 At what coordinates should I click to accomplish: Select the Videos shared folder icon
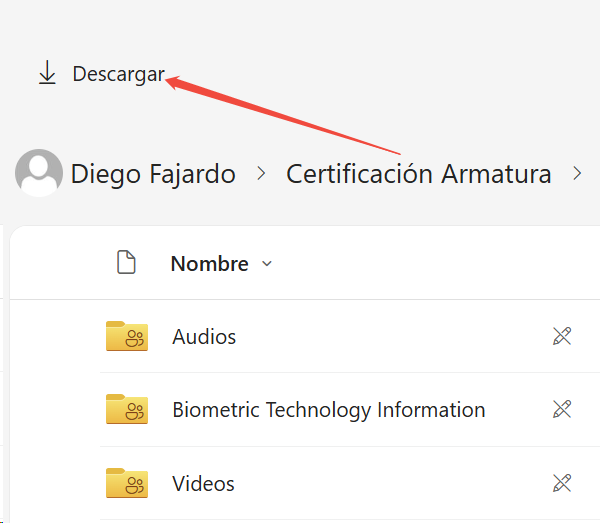[127, 483]
